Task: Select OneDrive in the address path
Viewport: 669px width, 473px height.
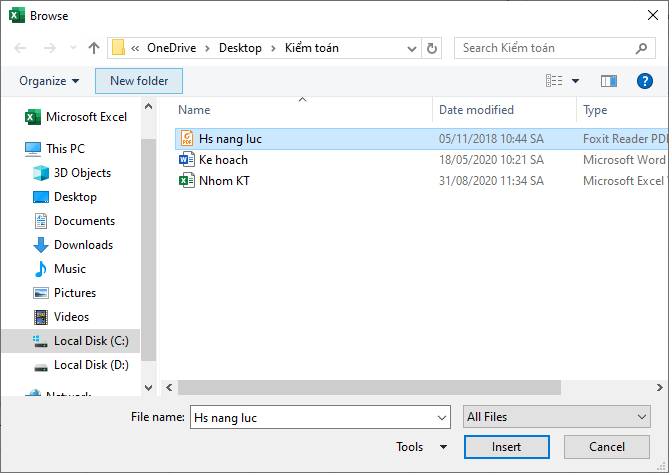Action: click(172, 48)
